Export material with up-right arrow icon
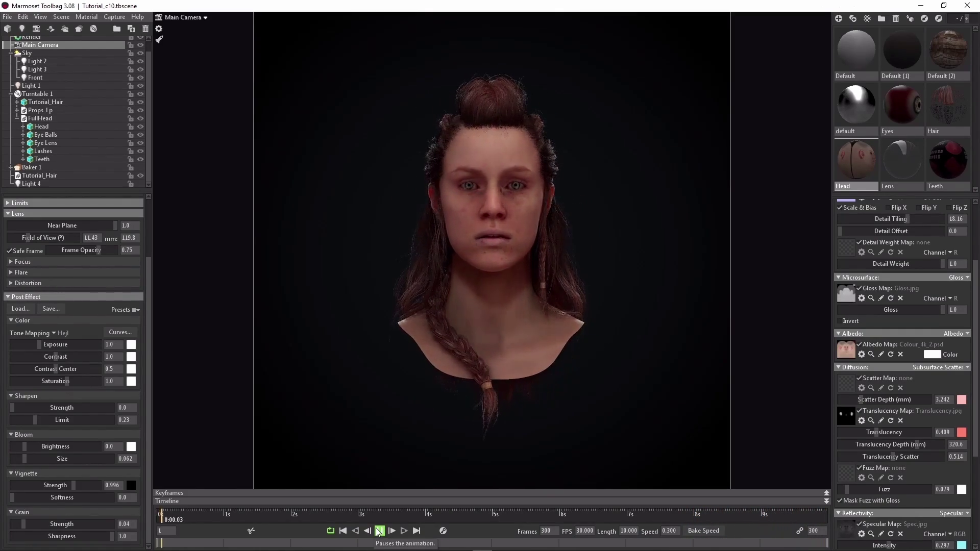980x551 pixels. (x=939, y=18)
